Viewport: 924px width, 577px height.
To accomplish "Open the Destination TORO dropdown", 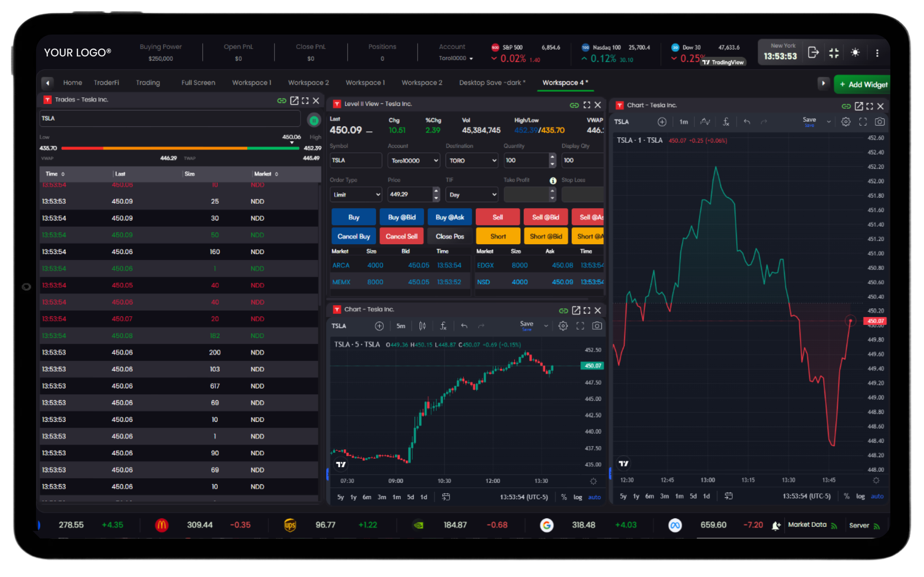I will (x=472, y=161).
